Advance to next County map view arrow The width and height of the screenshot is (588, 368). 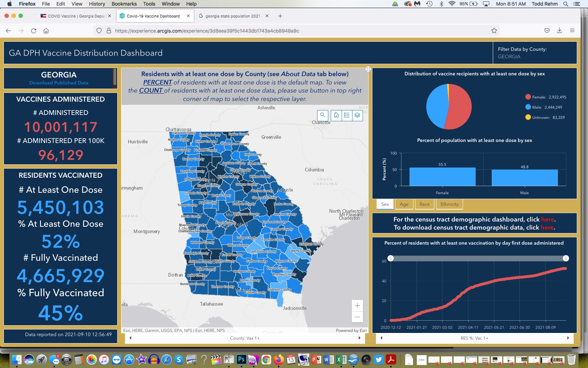(359, 338)
